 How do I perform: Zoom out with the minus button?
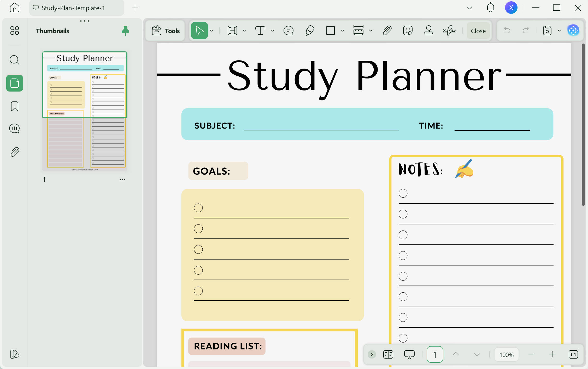[x=531, y=354]
